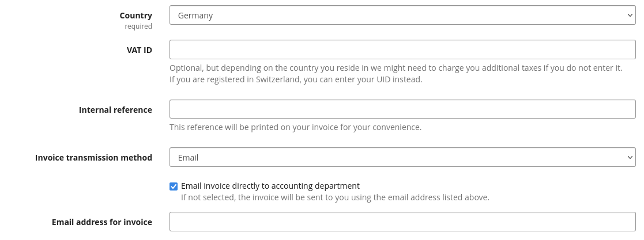Uncheck Email invoice directly to accounting department

click(174, 186)
